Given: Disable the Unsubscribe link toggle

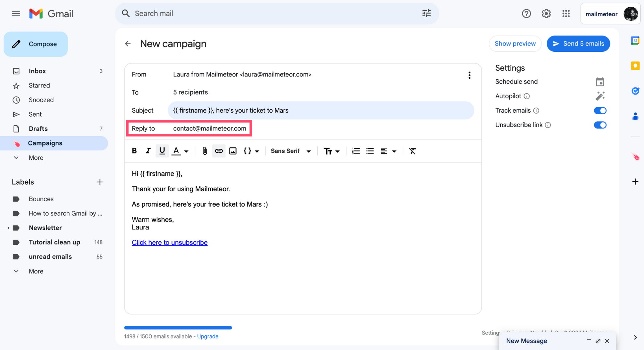Looking at the screenshot, I should 600,125.
